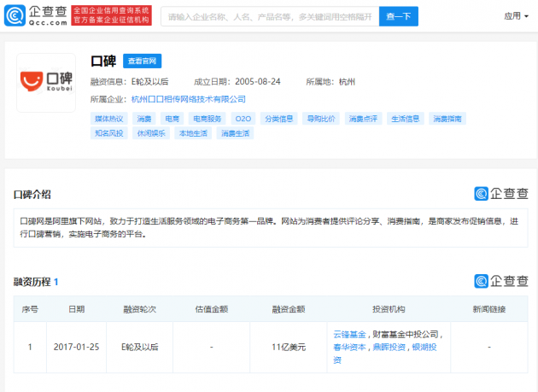538x392 pixels.
Task: Select the 本地生活 tag
Action: point(193,133)
